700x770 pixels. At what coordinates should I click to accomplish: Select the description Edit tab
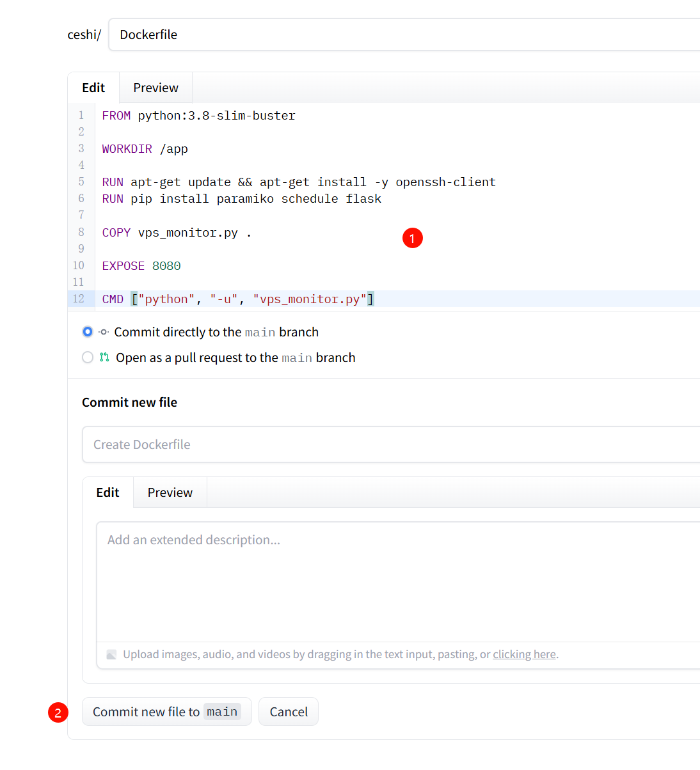coord(107,492)
